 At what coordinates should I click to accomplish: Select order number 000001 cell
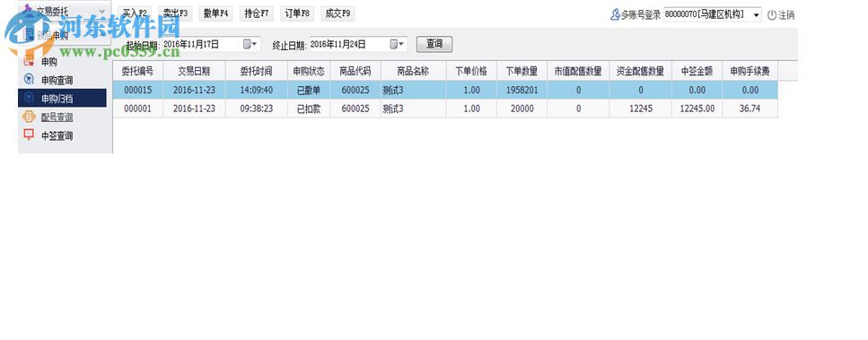coord(138,109)
